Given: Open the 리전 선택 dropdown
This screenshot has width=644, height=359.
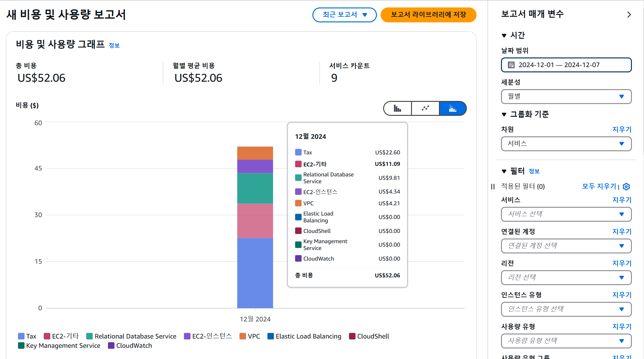Looking at the screenshot, I should [566, 278].
